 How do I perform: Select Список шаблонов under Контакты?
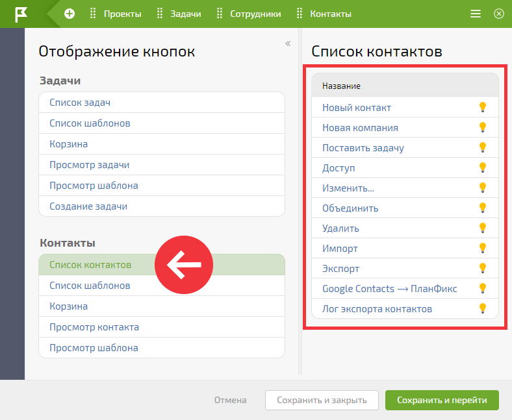[x=162, y=286]
